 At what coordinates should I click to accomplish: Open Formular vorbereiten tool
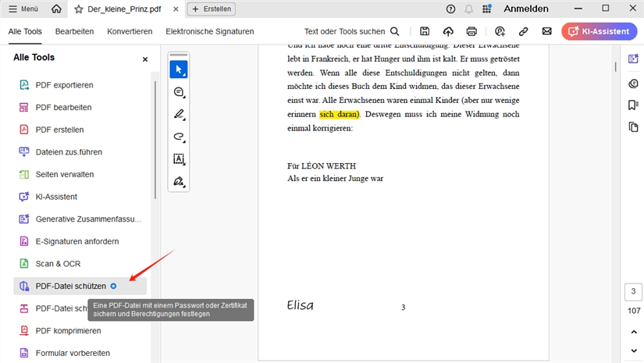(x=80, y=353)
